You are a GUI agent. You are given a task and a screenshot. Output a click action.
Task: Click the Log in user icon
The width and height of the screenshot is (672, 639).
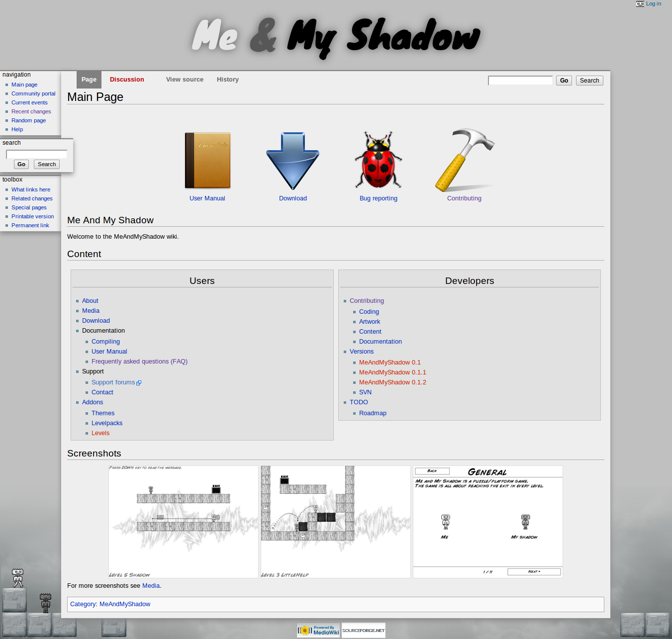640,4
